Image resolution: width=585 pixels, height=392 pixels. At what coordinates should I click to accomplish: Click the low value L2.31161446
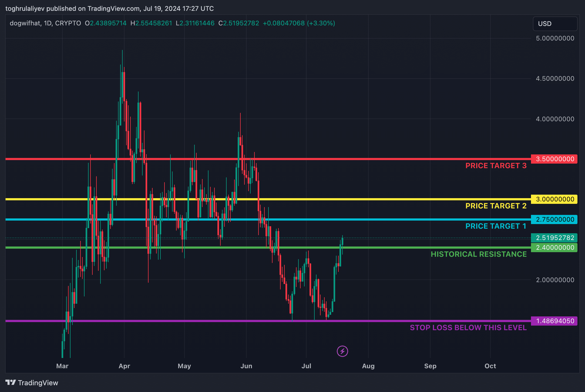195,23
